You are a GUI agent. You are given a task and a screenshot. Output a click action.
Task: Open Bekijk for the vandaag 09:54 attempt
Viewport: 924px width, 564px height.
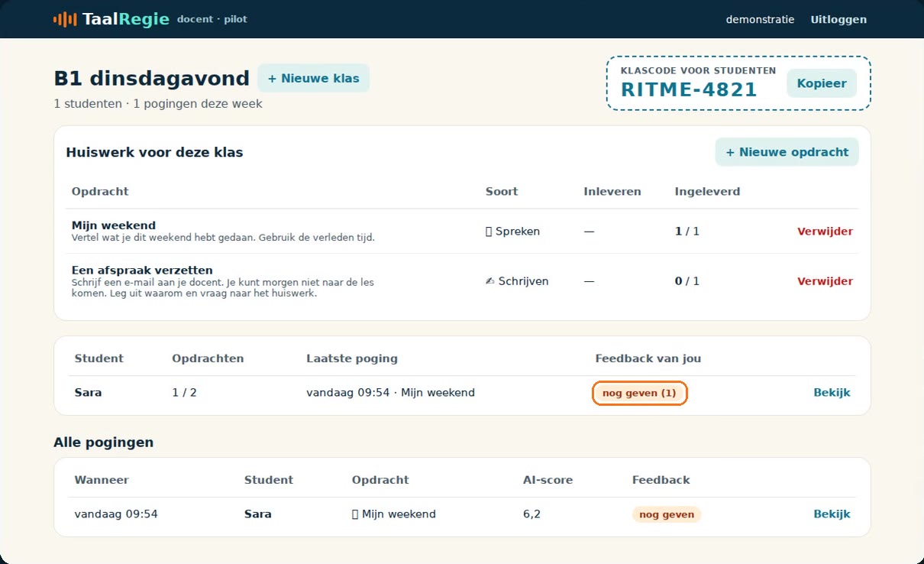(x=832, y=514)
